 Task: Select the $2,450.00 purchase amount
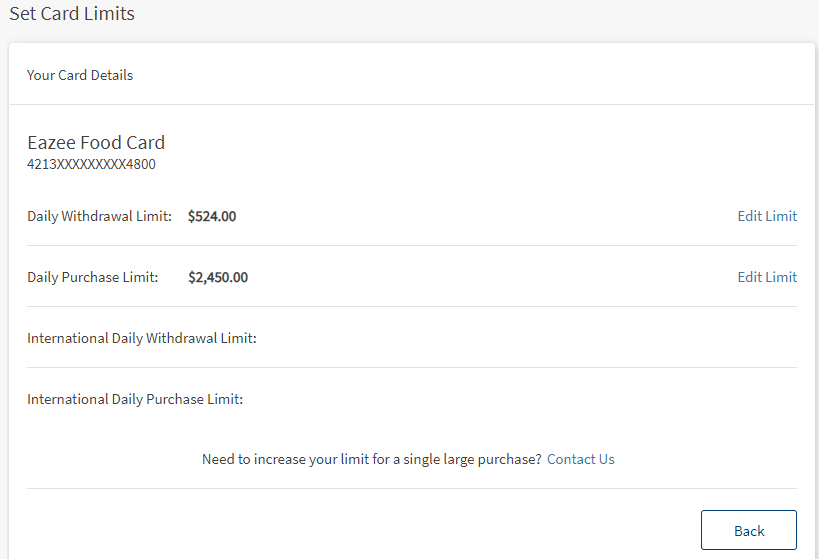[x=218, y=277]
